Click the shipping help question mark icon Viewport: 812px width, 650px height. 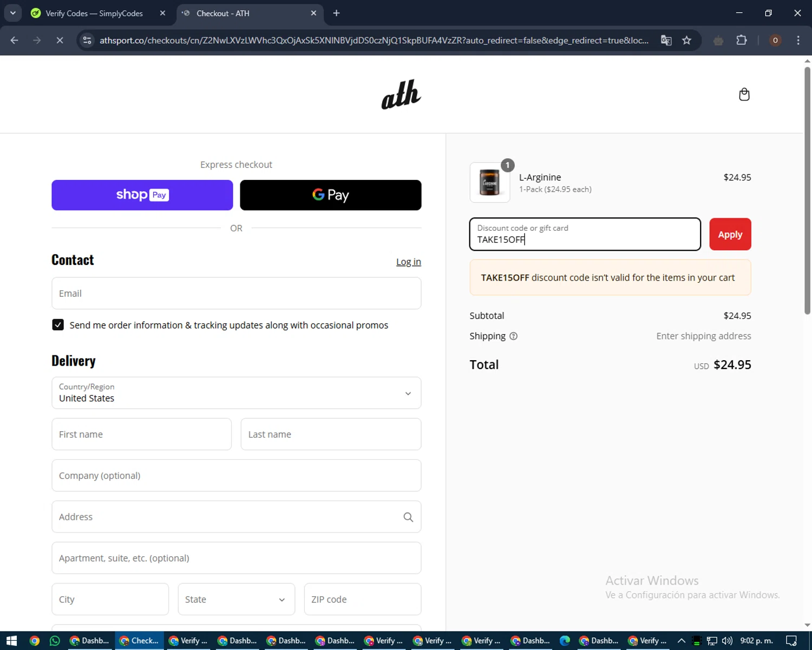pyautogui.click(x=514, y=336)
